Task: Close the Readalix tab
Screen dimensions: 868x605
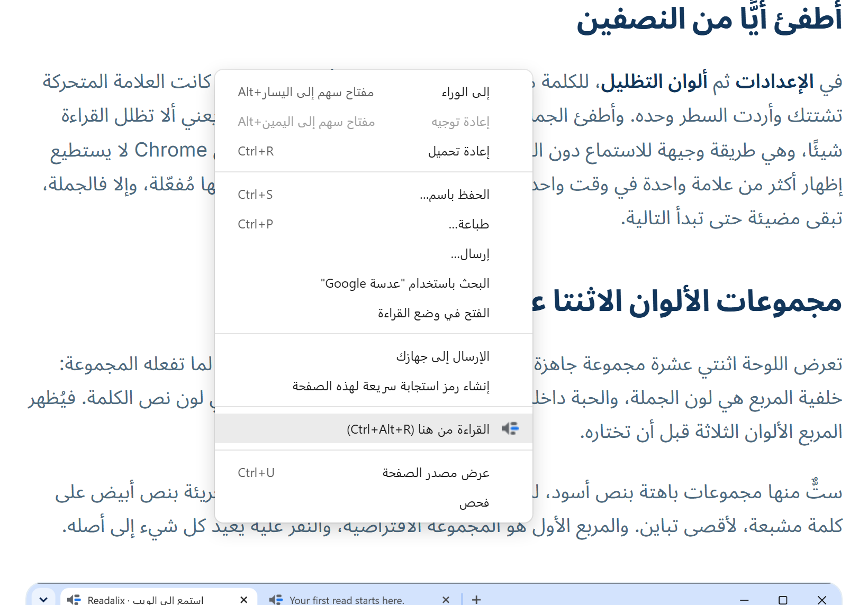Action: click(243, 600)
